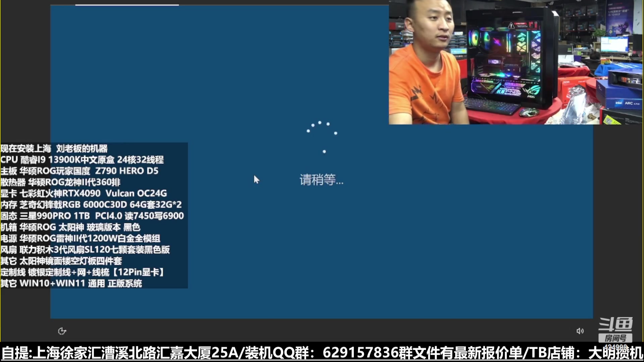644x362 pixels.
Task: Click the 固态 三星990PRO 1TB line
Action: pos(92,216)
